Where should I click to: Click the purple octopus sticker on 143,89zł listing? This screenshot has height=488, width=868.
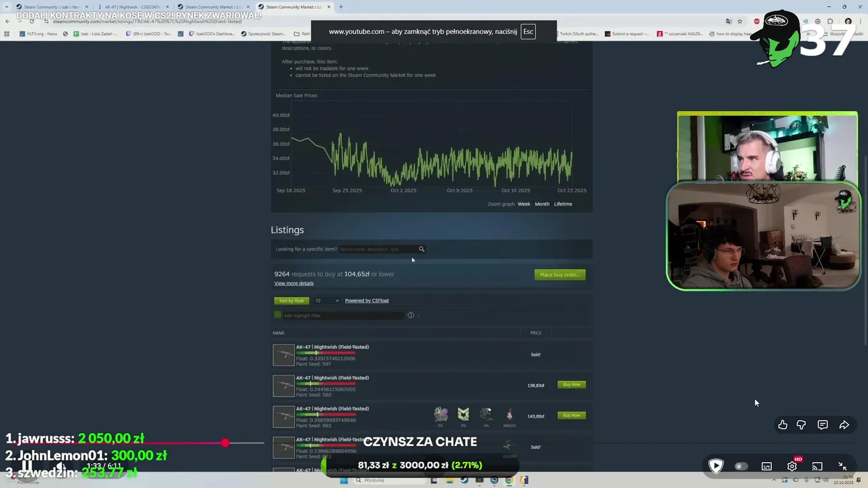tap(441, 414)
